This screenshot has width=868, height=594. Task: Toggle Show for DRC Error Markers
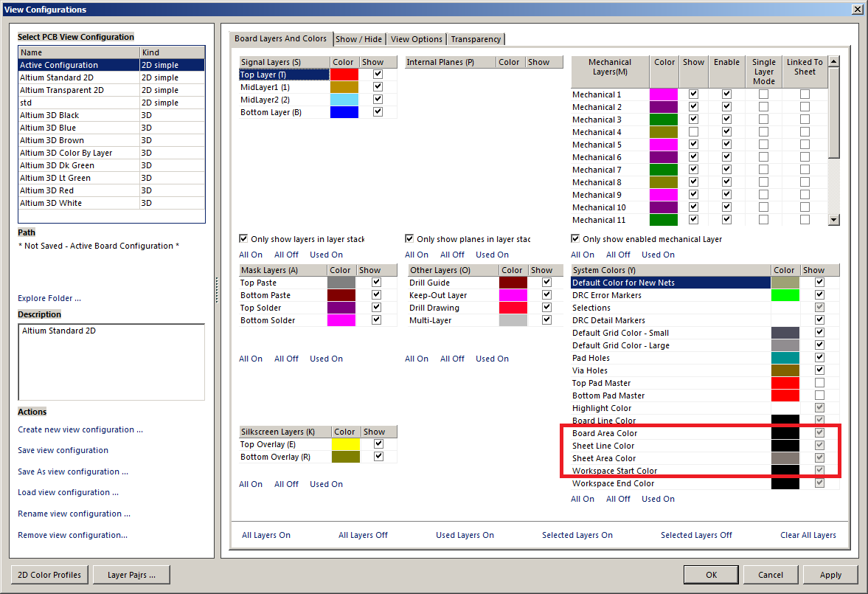(820, 294)
